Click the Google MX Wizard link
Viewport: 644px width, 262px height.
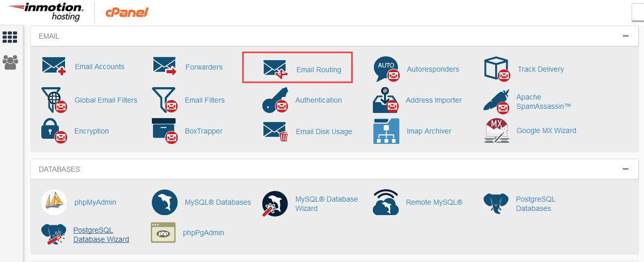click(546, 130)
